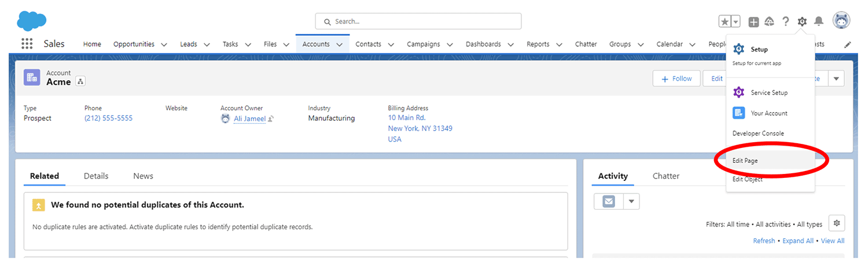868x264 pixels.
Task: Open the Reports navigation tab
Action: [x=538, y=44]
